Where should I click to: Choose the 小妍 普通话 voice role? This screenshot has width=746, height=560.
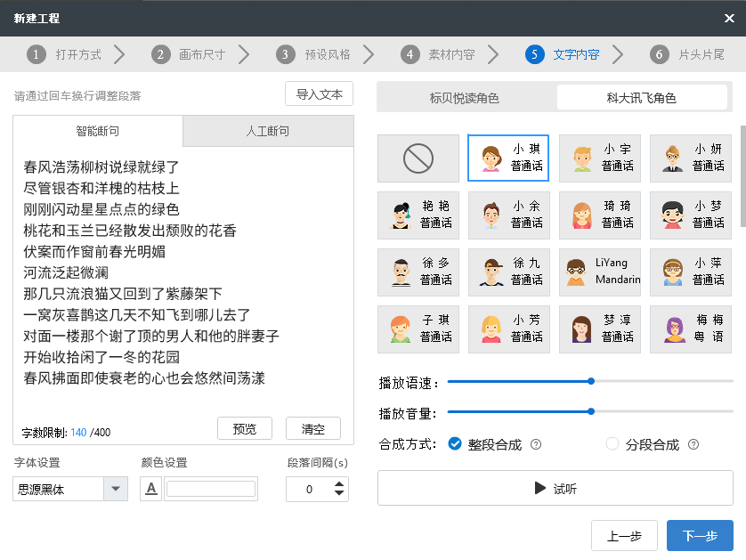tap(690, 158)
